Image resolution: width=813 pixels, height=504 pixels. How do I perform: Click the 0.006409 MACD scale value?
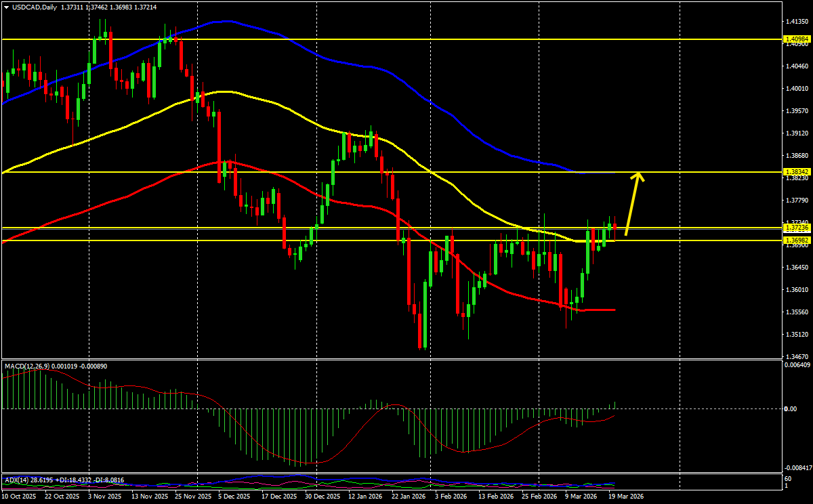tap(797, 364)
